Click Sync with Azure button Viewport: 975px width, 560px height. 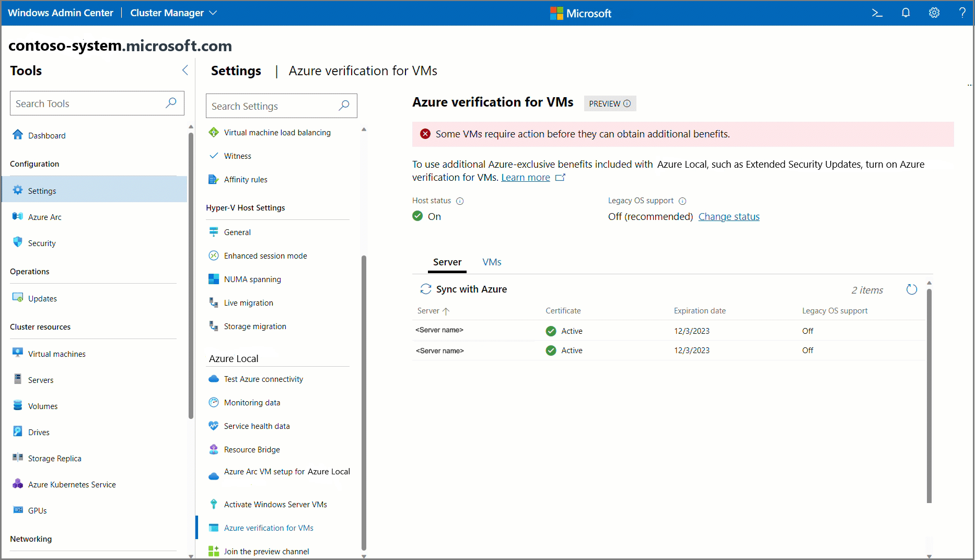click(x=463, y=289)
